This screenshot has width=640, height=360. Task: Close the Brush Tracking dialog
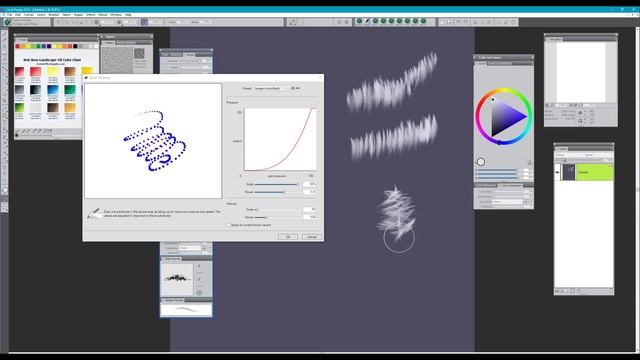(x=320, y=78)
